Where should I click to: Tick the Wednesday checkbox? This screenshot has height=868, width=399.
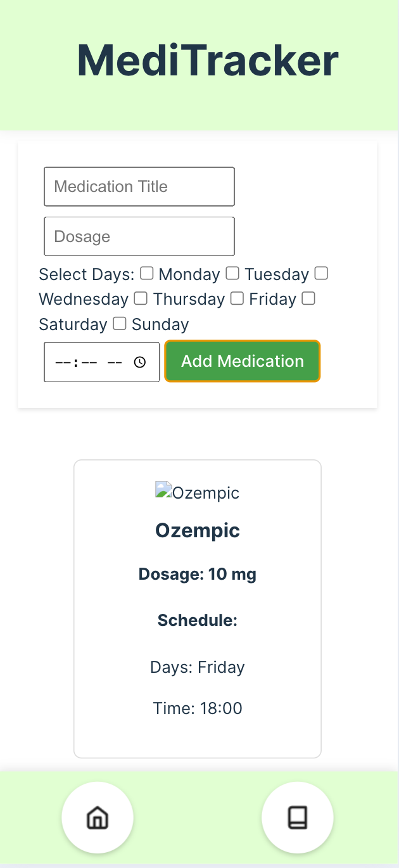click(322, 274)
